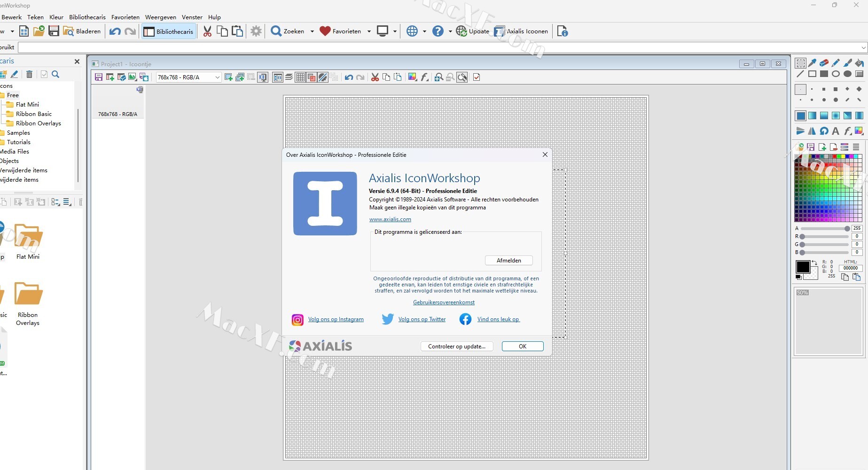Toggle the layers display button
Image resolution: width=868 pixels, height=470 pixels.
click(289, 77)
